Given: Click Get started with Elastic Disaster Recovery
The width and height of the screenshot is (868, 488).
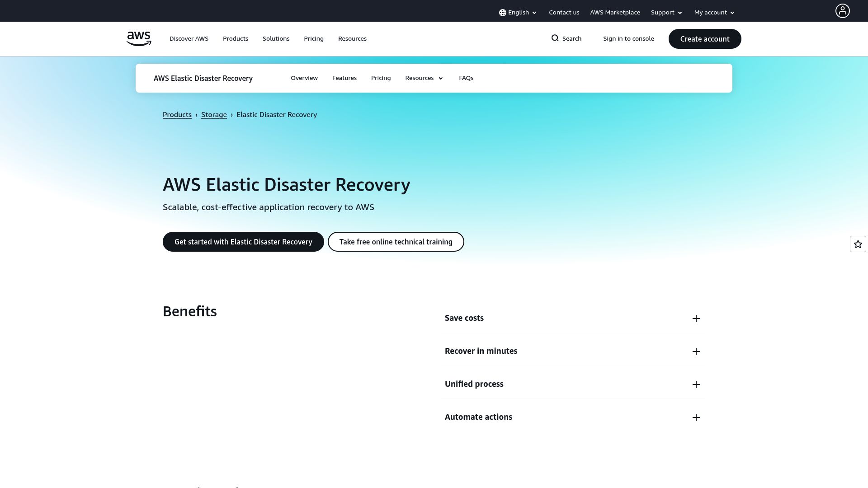Looking at the screenshot, I should pyautogui.click(x=243, y=242).
